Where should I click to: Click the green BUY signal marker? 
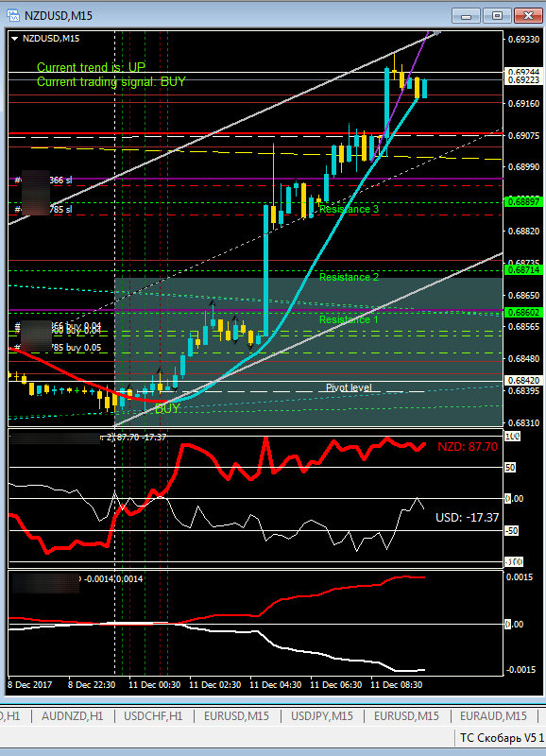coord(167,408)
